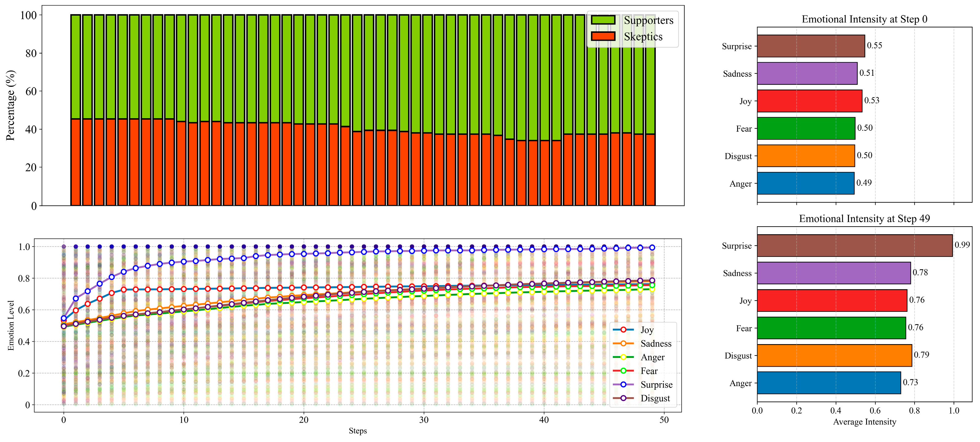Click the Anger legend line marker
This screenshot has width=980, height=442.
623,357
